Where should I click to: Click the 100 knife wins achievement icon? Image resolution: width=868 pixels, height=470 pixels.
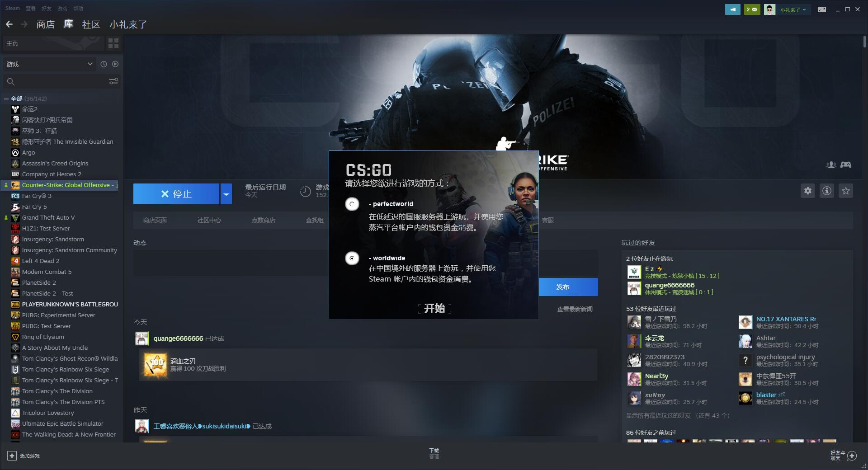pyautogui.click(x=155, y=365)
